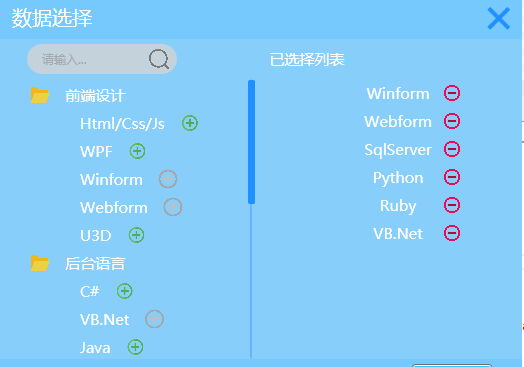Viewport: 524px width, 367px height.
Task: Add Html/Css/Js with its green plus icon
Action: pos(190,123)
